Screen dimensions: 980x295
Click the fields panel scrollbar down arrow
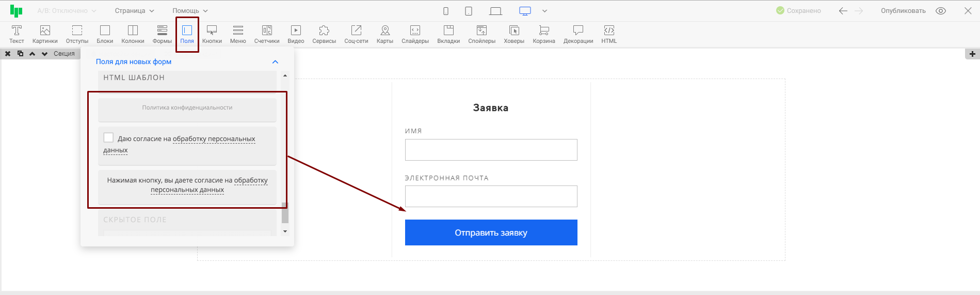pyautogui.click(x=285, y=231)
